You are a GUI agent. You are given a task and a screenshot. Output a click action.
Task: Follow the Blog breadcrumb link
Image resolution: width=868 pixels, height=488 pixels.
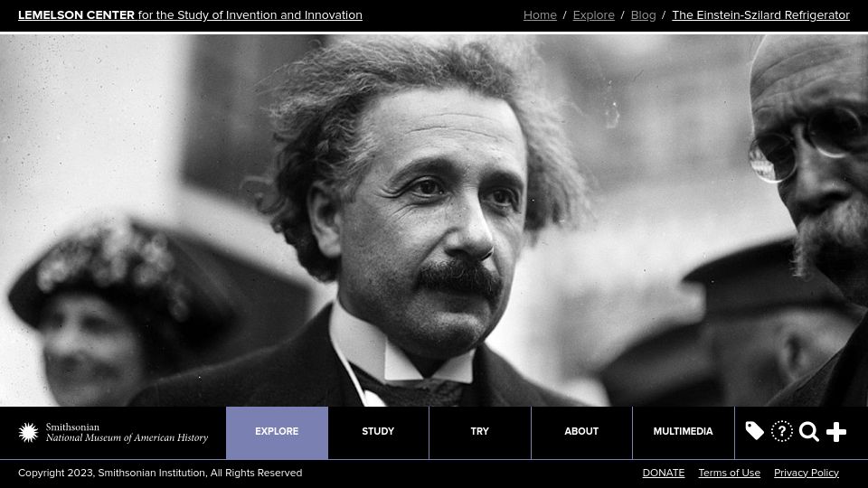pos(643,15)
